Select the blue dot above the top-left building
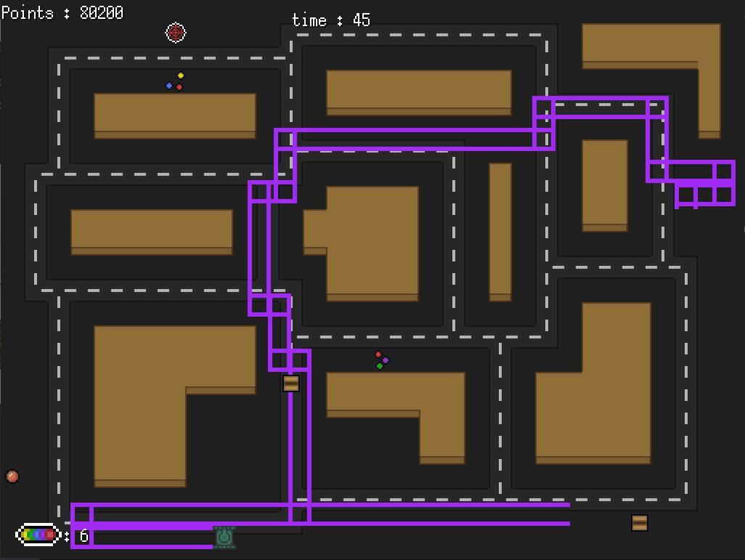Viewport: 745px width, 560px height. [169, 86]
